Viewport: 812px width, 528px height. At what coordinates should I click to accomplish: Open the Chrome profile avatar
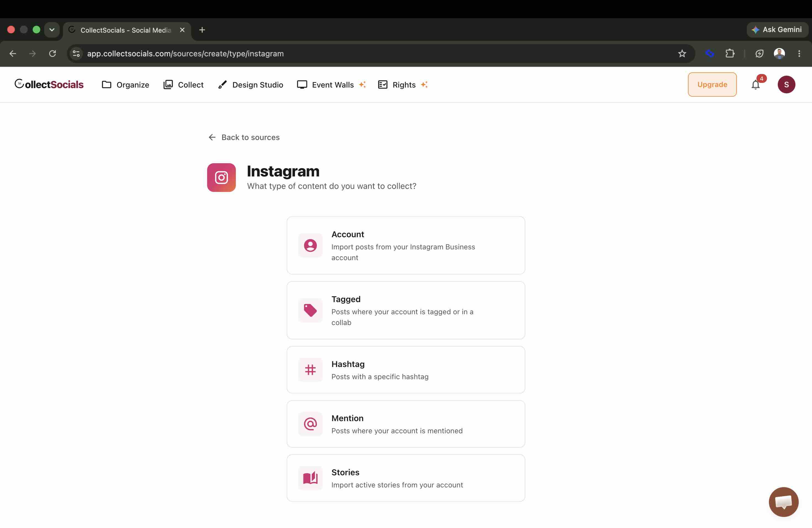point(779,54)
